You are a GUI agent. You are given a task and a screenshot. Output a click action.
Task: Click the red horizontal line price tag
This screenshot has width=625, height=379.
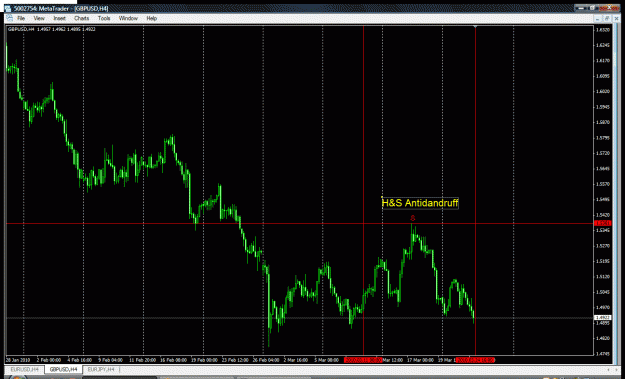602,223
